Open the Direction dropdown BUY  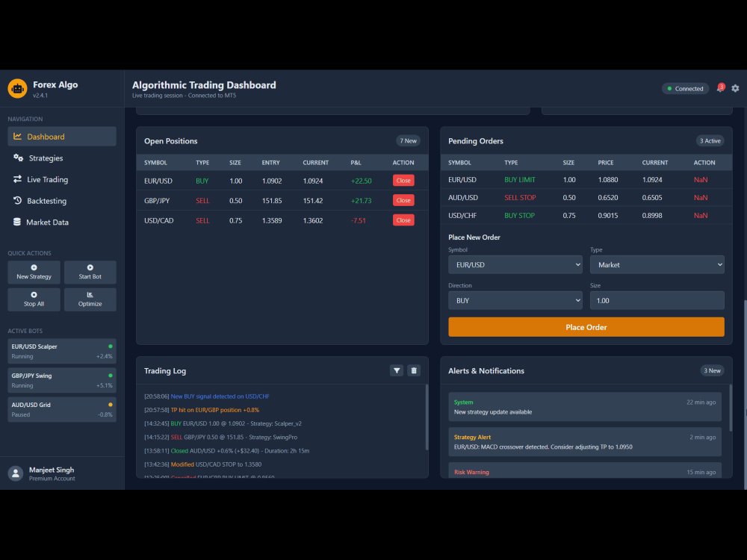click(x=515, y=300)
